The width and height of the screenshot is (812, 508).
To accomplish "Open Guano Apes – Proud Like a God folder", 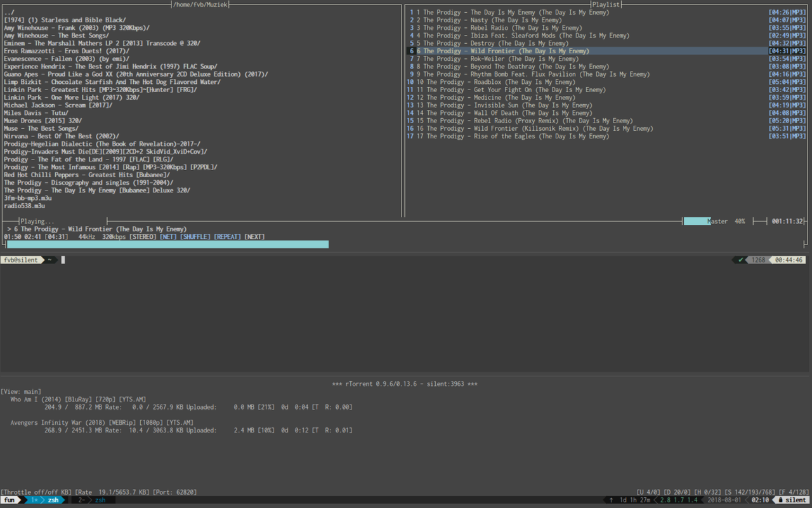I will tap(136, 74).
